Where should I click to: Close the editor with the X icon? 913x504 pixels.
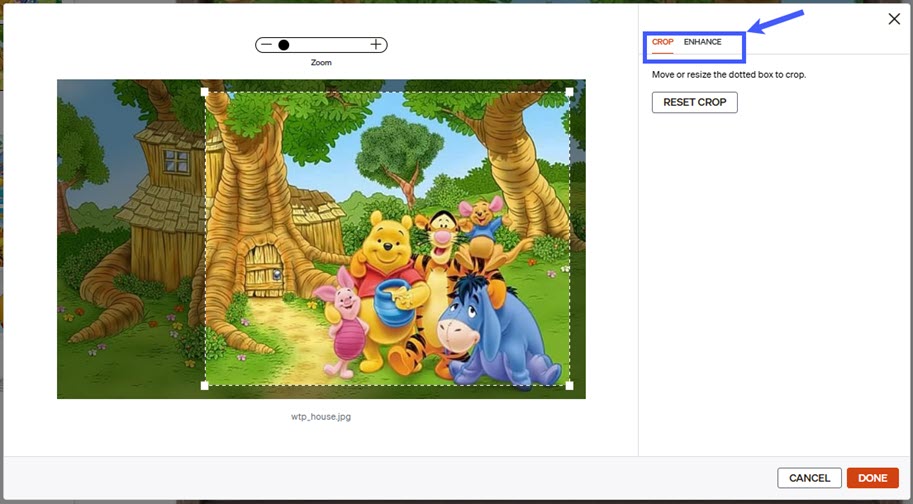(x=894, y=19)
